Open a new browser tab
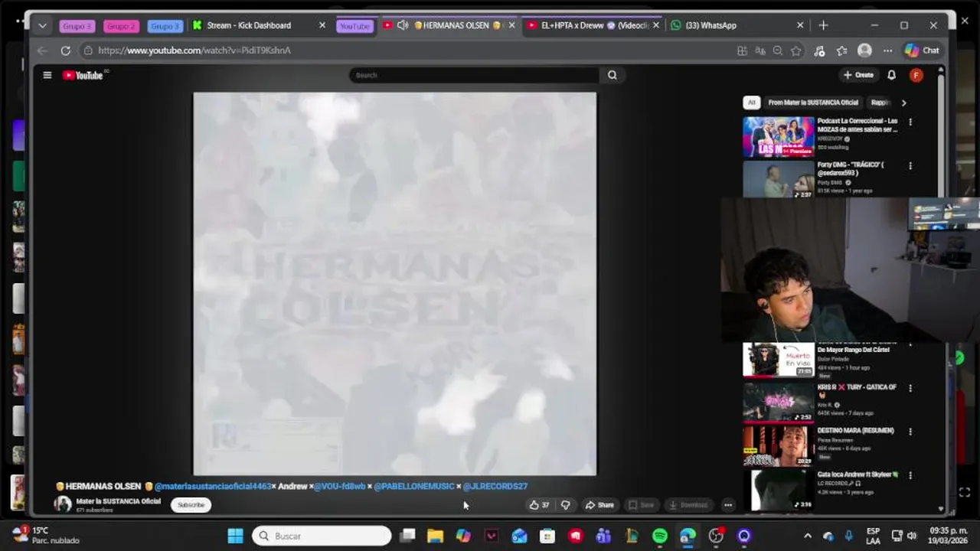980x551 pixels. pyautogui.click(x=823, y=25)
